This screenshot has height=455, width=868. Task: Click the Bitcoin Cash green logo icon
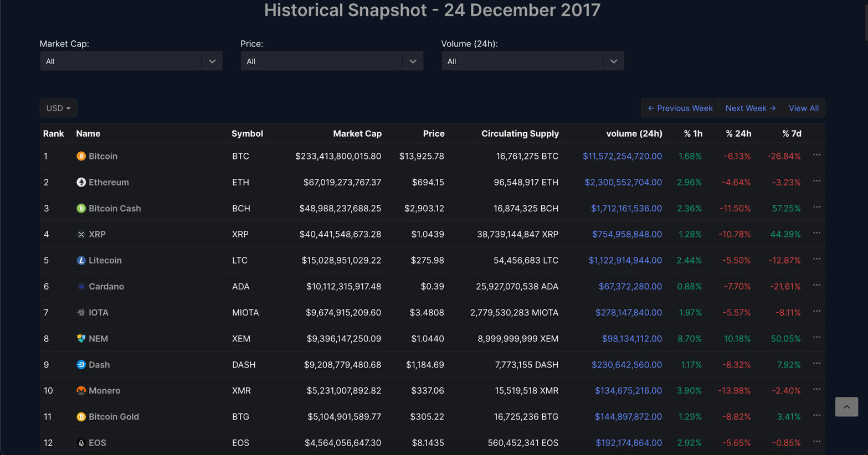(81, 209)
